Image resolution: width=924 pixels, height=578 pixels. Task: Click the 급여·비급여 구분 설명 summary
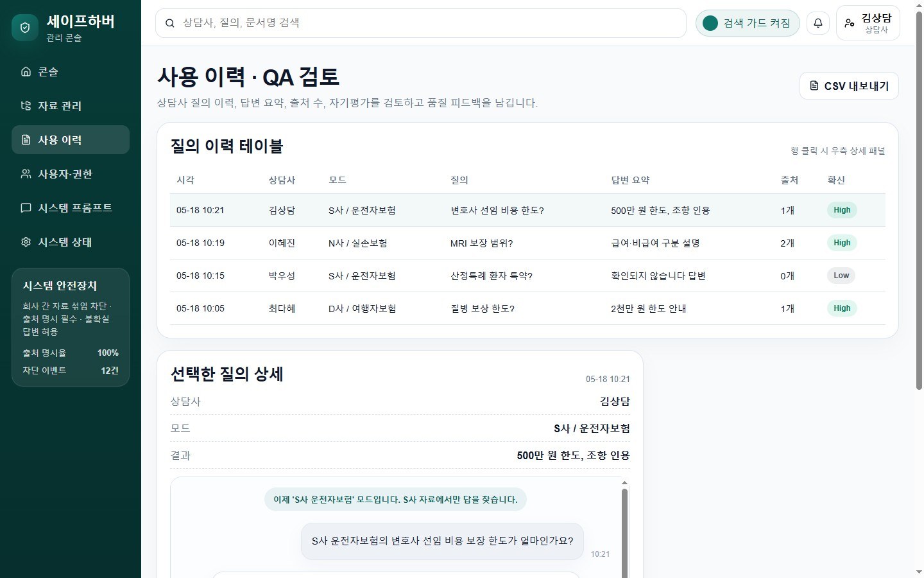pyautogui.click(x=655, y=243)
